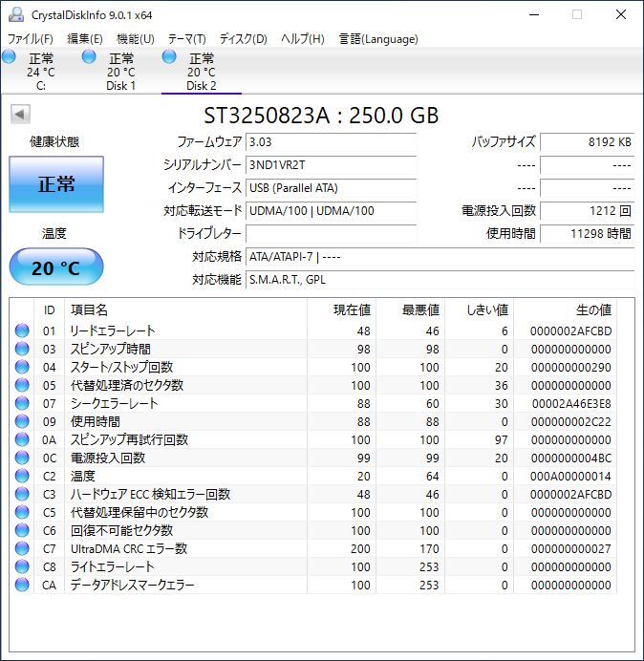Click the status orb for ID 05 row

click(22, 385)
